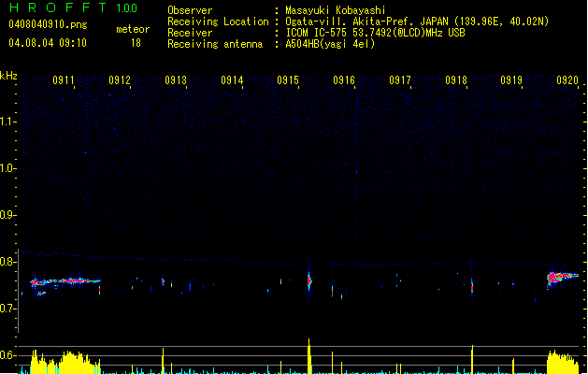Click the 0.7 kHz axis label
This screenshot has width=588, height=374.
point(7,309)
